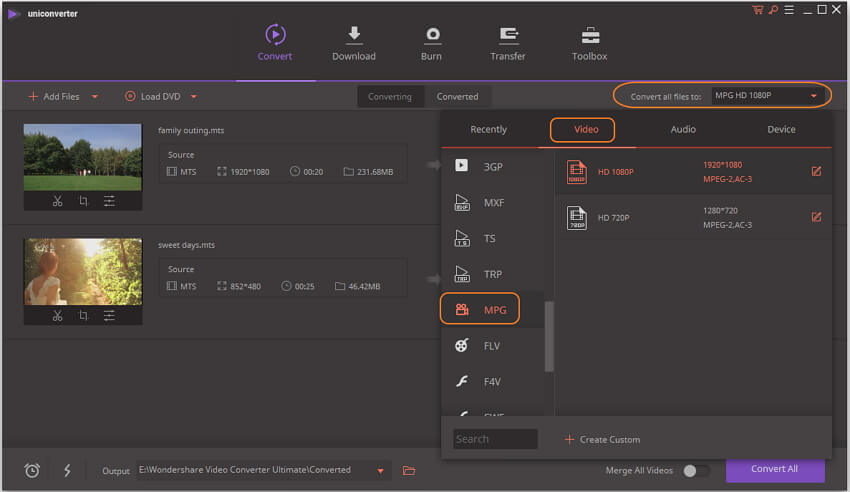Select the F4V format
Screen dimensions: 850x492
[492, 381]
